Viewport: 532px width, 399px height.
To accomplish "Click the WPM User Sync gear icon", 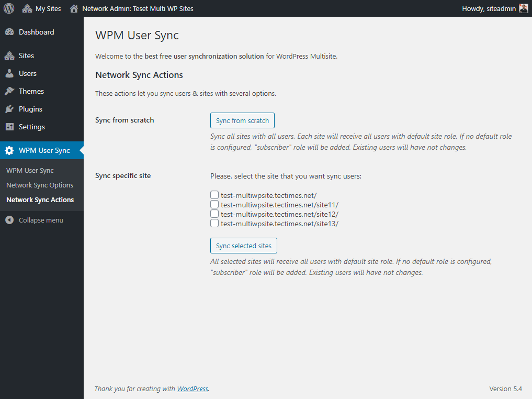I will pyautogui.click(x=9, y=151).
